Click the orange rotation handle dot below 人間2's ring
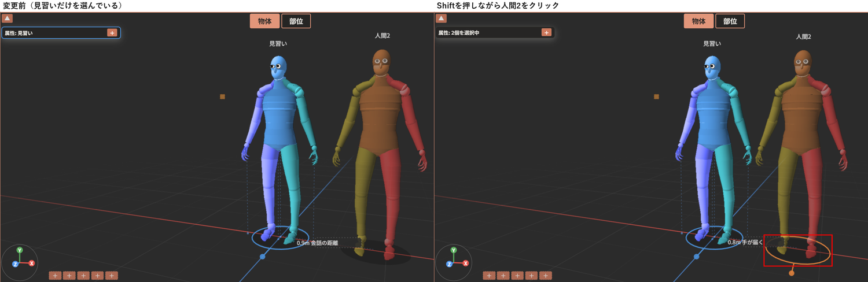 pyautogui.click(x=792, y=273)
